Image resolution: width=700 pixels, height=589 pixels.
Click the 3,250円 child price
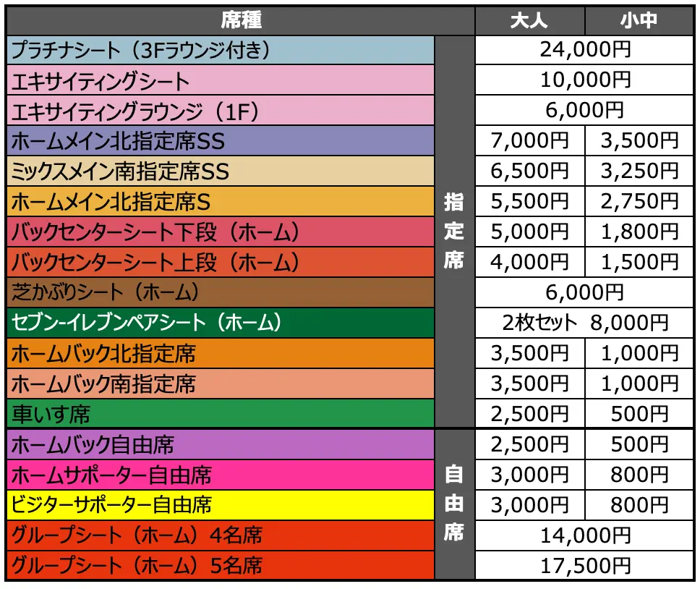click(x=639, y=171)
